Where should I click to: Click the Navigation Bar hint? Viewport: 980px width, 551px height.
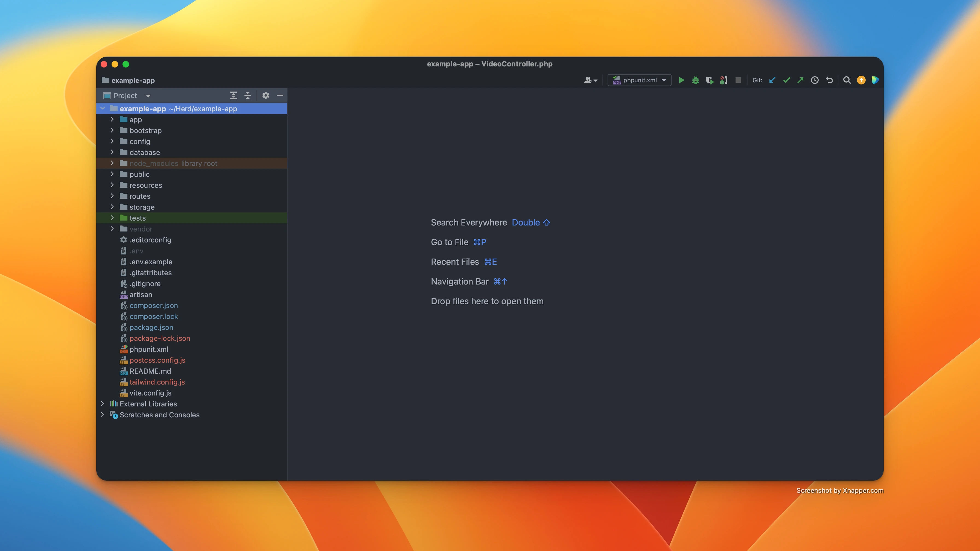click(460, 282)
